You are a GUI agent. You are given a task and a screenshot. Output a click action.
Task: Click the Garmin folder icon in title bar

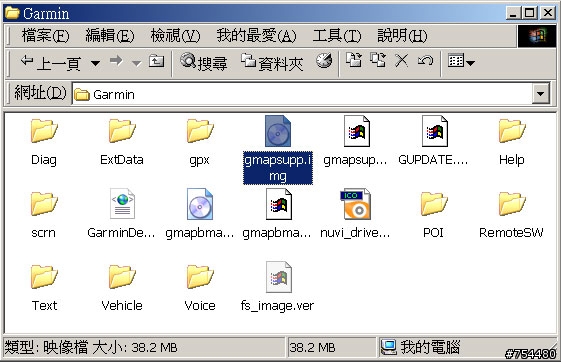tap(12, 13)
